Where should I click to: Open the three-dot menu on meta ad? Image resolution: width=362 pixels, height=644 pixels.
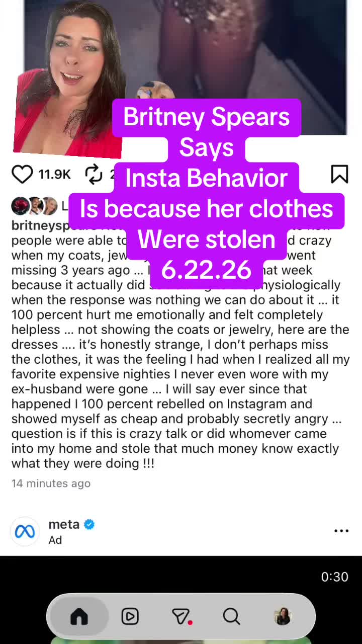(x=341, y=531)
